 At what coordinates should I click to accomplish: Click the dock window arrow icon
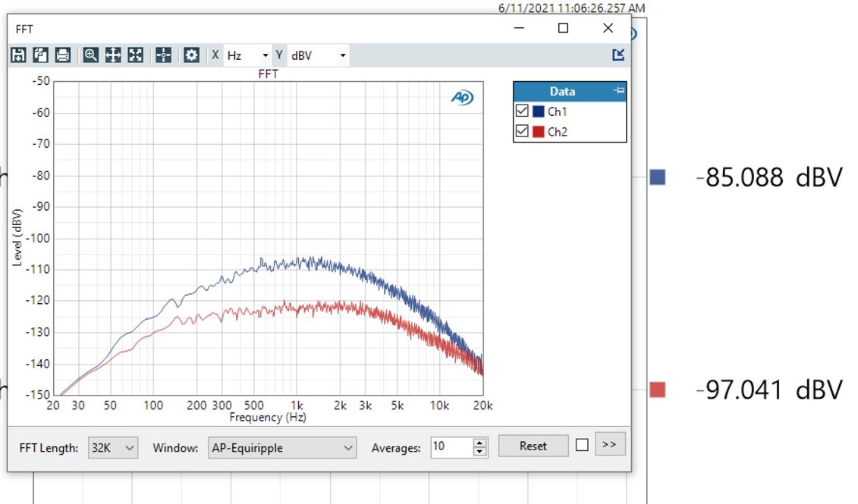click(618, 55)
